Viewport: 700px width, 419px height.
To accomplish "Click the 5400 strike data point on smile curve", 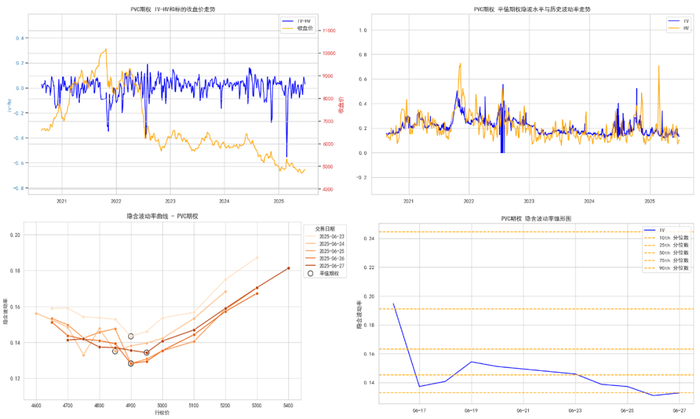I will (288, 268).
